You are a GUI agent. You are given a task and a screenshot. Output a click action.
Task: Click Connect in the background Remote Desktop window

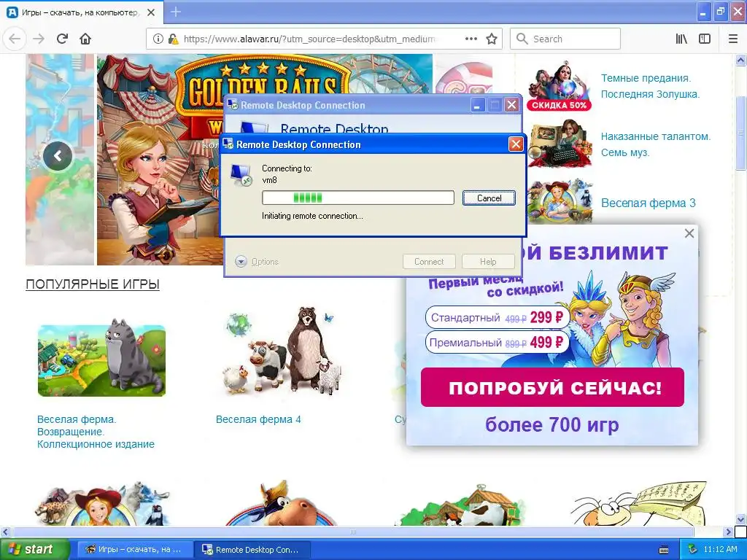click(x=429, y=262)
